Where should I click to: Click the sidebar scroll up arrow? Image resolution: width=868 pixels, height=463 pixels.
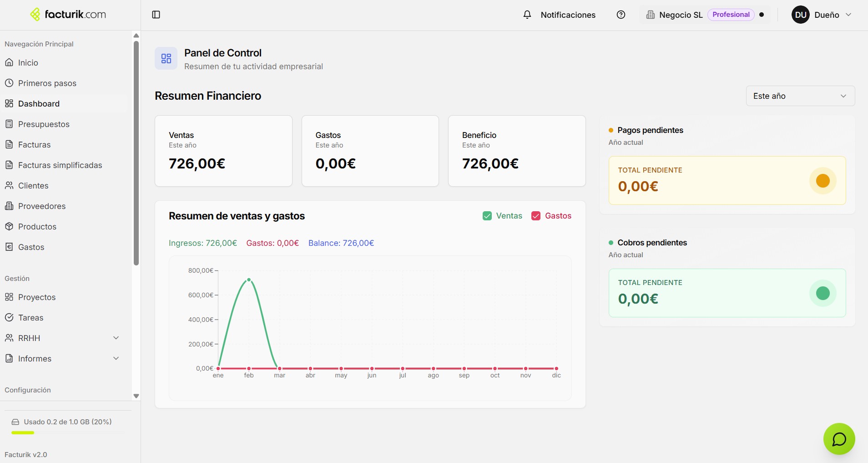tap(136, 36)
